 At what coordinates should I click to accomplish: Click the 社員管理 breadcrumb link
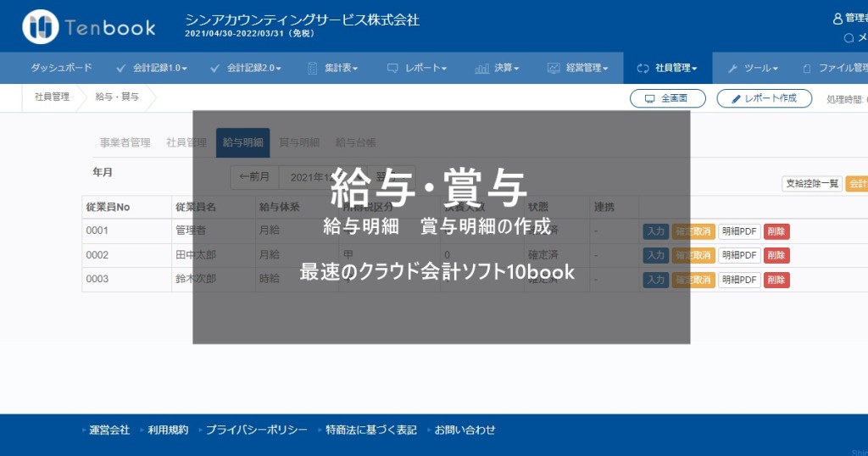[52, 97]
